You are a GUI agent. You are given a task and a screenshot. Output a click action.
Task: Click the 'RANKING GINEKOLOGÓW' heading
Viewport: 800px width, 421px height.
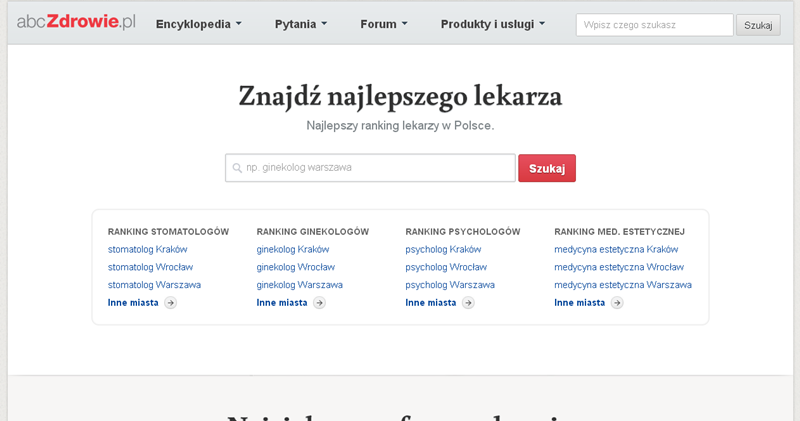coord(313,232)
